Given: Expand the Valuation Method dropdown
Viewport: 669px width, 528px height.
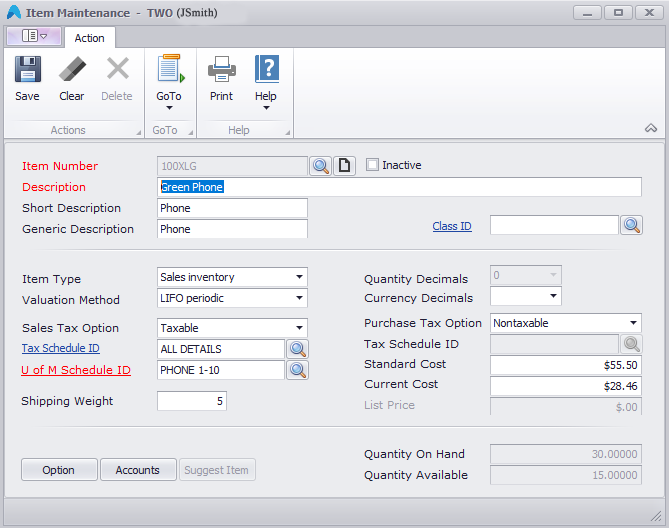Looking at the screenshot, I should 299,298.
